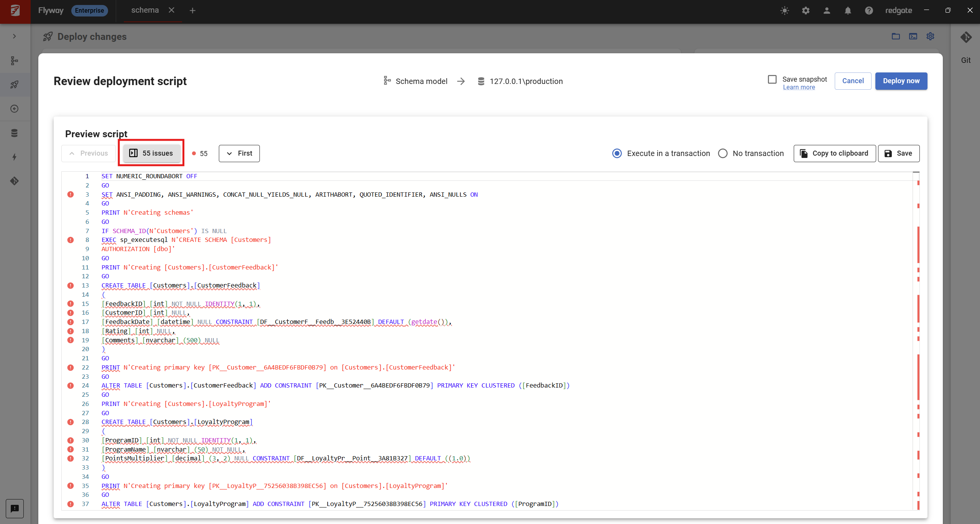
Task: Click the Flyway logo icon
Action: point(15,11)
